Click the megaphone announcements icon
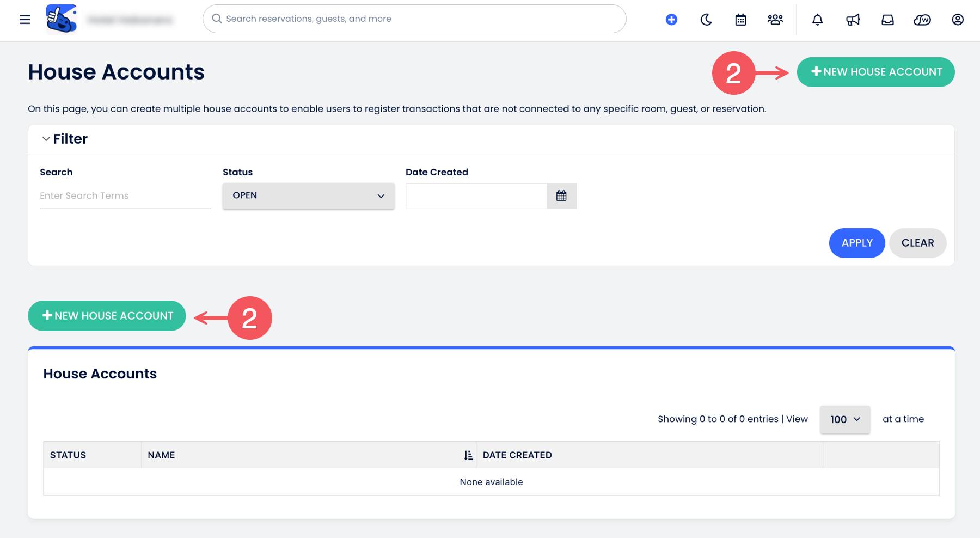Viewport: 980px width, 538px height. (853, 20)
